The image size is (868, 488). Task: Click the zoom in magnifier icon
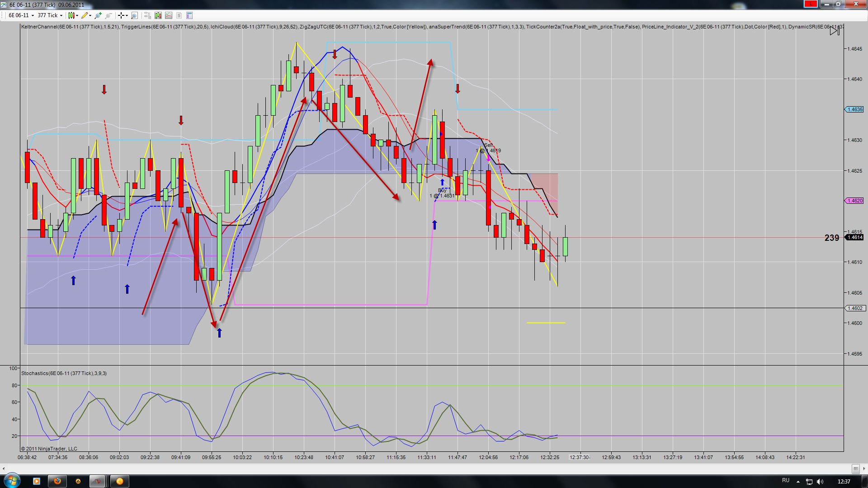click(98, 15)
